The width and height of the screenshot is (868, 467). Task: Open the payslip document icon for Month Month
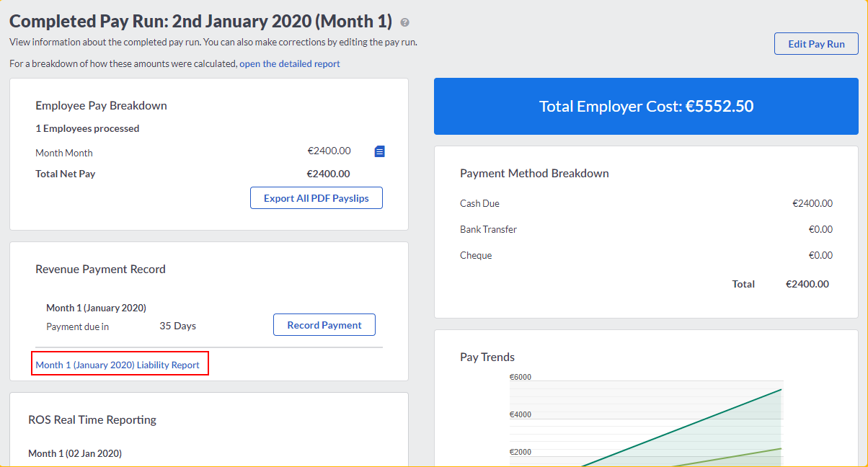(380, 151)
